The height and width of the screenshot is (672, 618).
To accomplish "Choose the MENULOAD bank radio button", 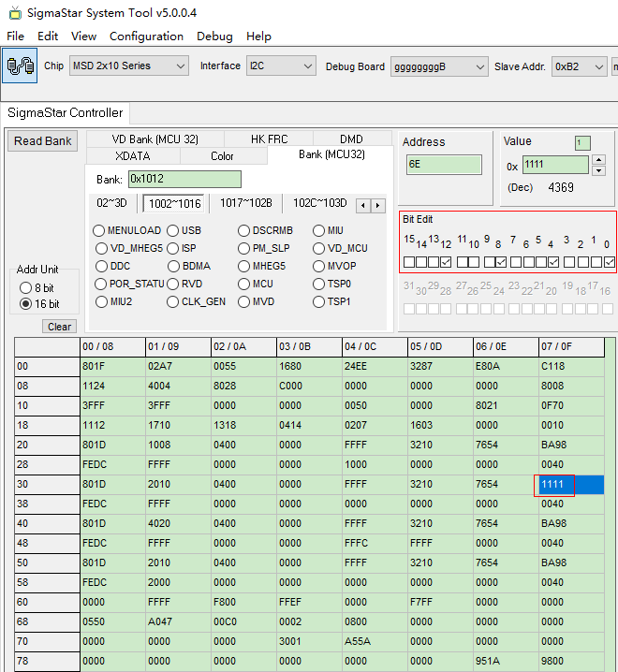I will tap(98, 230).
